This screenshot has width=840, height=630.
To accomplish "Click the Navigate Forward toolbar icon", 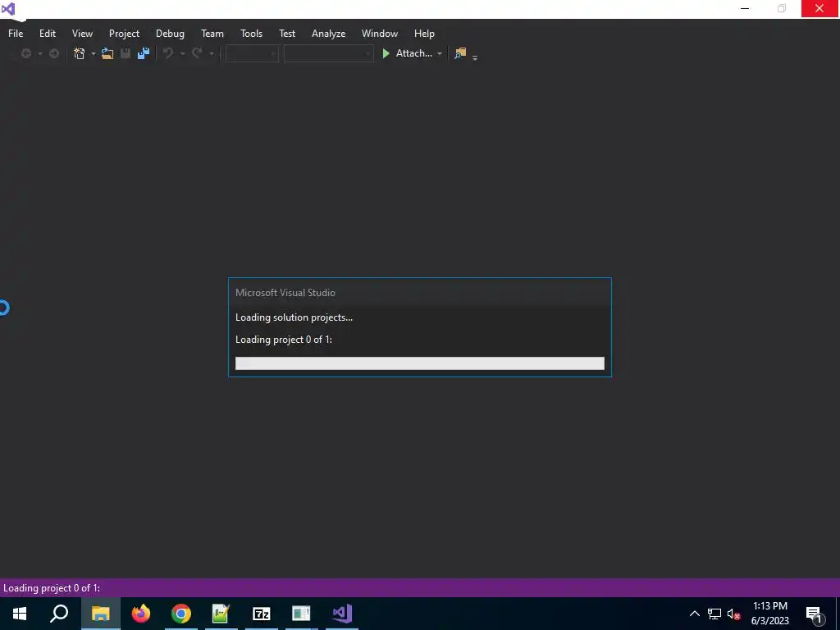I will point(54,53).
